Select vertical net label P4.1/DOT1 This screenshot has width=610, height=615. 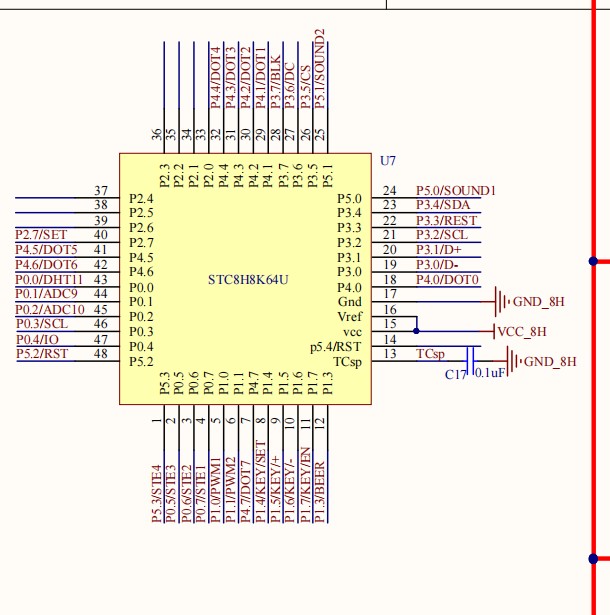click(260, 78)
